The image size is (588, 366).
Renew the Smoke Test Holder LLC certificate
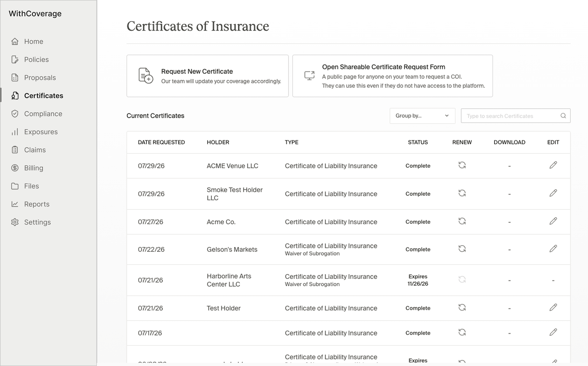[x=462, y=193]
